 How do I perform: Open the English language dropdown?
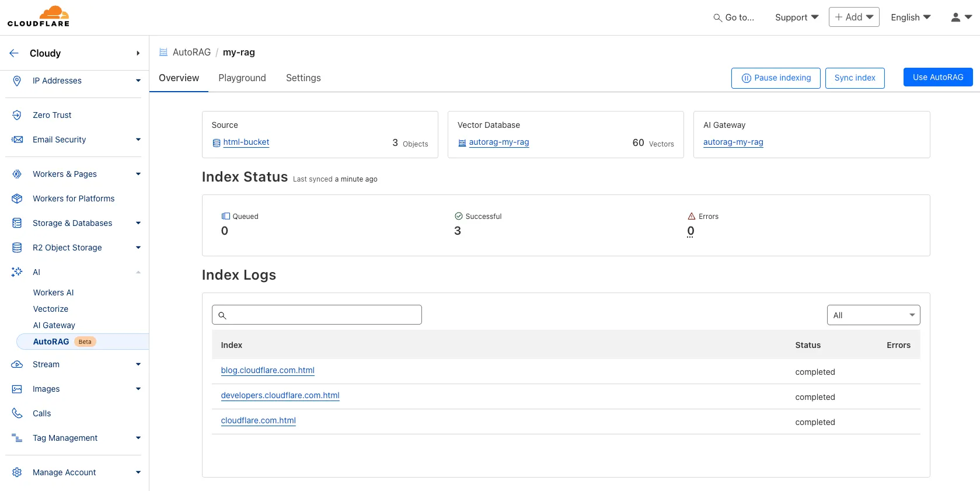[910, 18]
